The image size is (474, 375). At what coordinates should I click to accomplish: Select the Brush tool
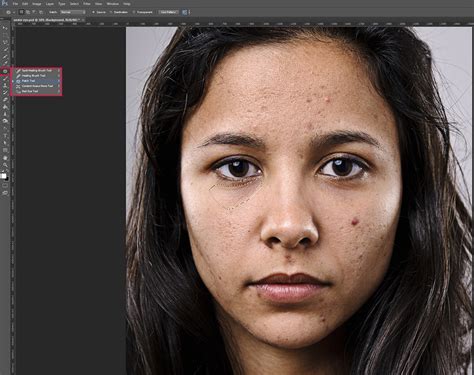[5, 78]
